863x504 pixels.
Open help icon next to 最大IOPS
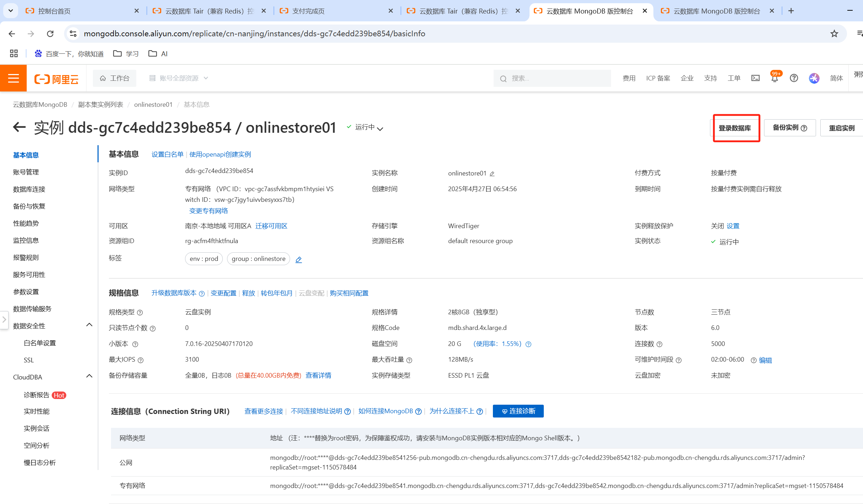click(x=141, y=360)
